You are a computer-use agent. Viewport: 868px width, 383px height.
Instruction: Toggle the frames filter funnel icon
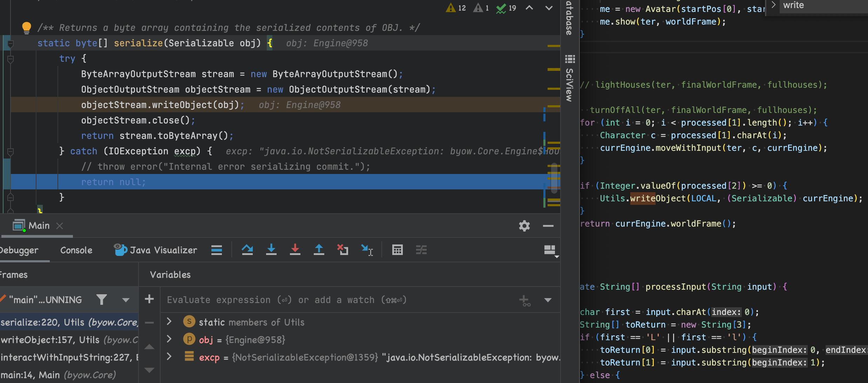coord(102,300)
